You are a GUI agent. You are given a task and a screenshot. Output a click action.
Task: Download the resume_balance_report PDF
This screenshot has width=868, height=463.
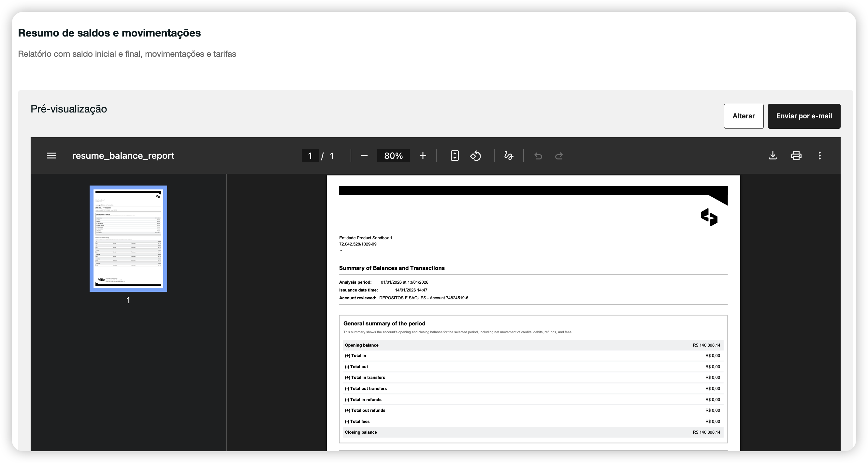tap(773, 156)
